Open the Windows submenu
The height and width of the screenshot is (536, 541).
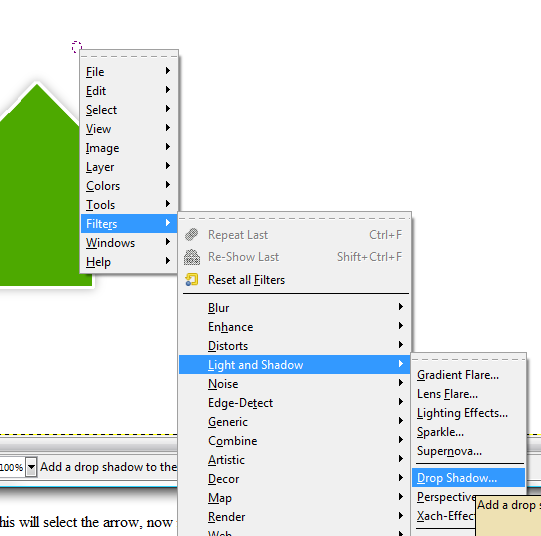click(x=129, y=242)
